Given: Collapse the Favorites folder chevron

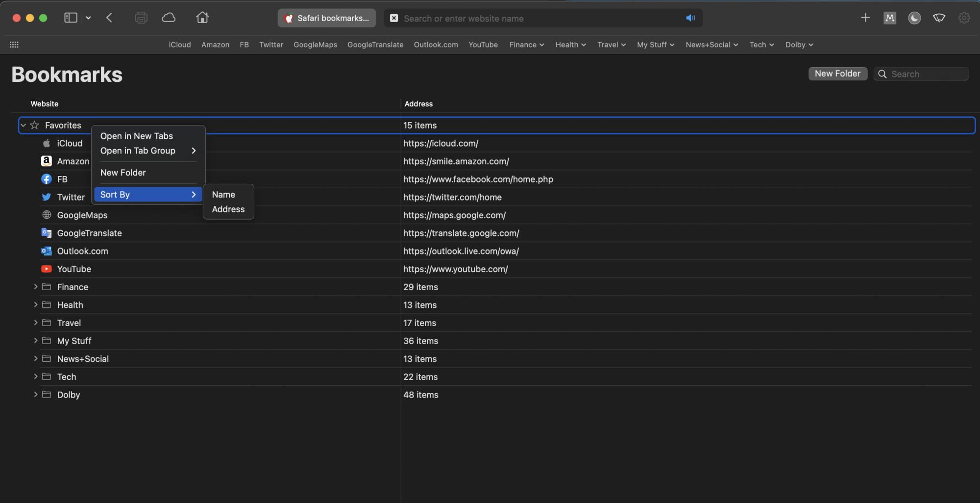Looking at the screenshot, I should pyautogui.click(x=23, y=126).
